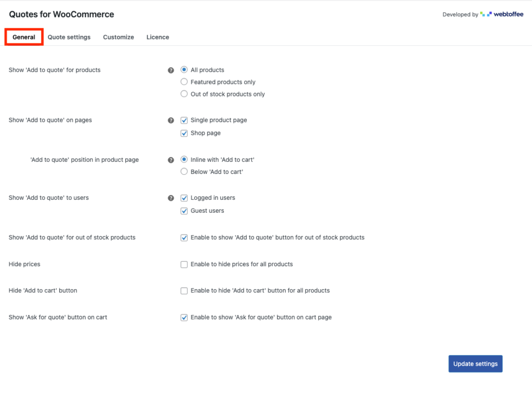
Task: Click "Show 'Ask for quote' button on cart" label
Action: pyautogui.click(x=58, y=317)
